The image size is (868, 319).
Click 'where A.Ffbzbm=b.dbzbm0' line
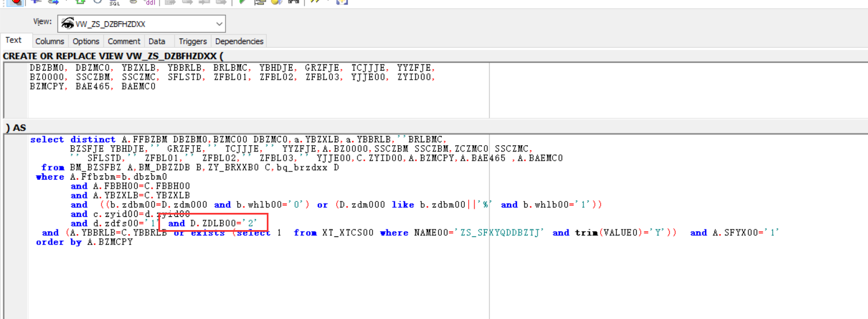tap(102, 177)
